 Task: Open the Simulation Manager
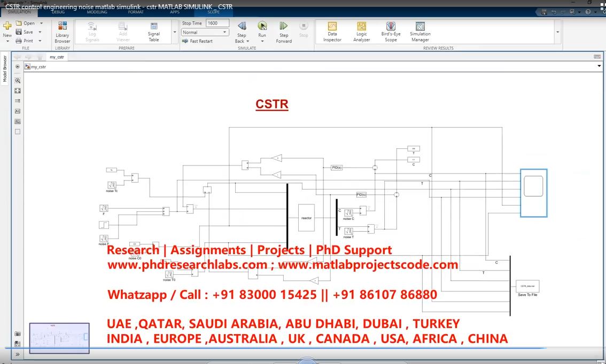click(x=420, y=31)
